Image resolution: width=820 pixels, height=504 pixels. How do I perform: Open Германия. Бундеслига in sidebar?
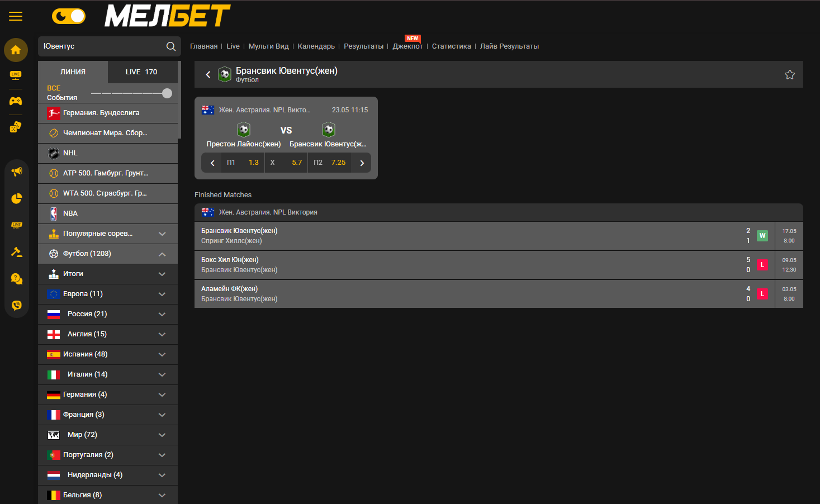click(x=108, y=113)
